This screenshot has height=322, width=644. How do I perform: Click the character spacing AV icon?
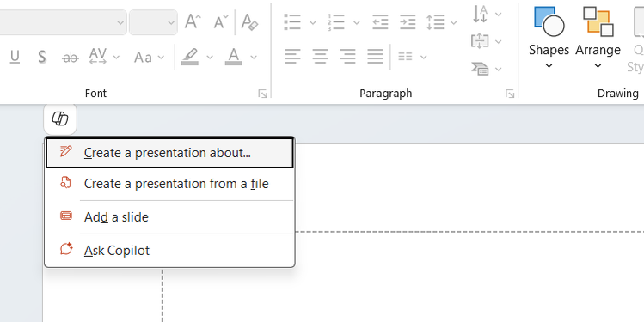98,56
